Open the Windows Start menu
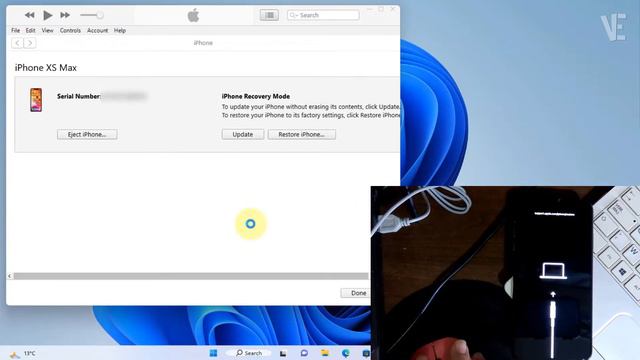Image resolution: width=640 pixels, height=360 pixels. [213, 353]
